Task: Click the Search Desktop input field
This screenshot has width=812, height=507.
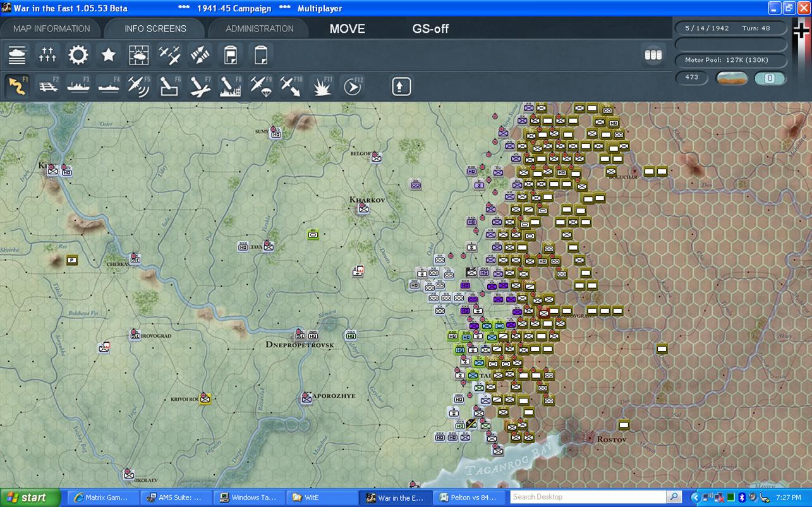Action: [588, 497]
